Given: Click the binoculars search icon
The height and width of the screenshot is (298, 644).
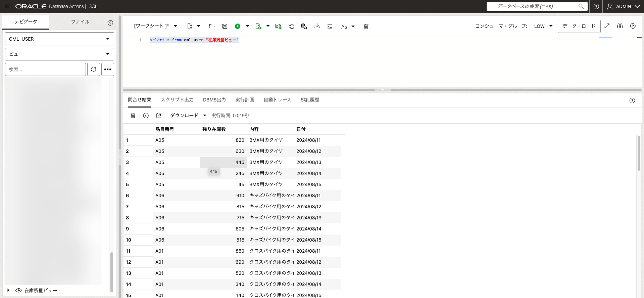Looking at the screenshot, I should [620, 26].
